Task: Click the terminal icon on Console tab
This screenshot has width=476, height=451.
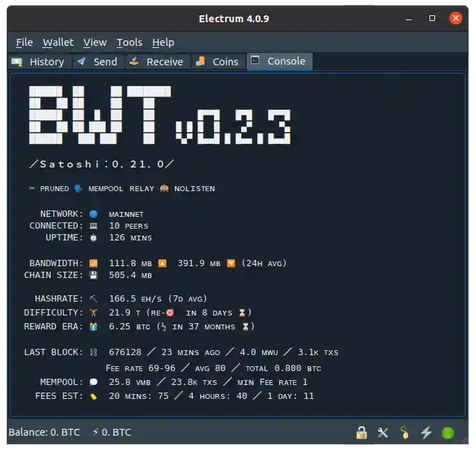Action: (255, 60)
